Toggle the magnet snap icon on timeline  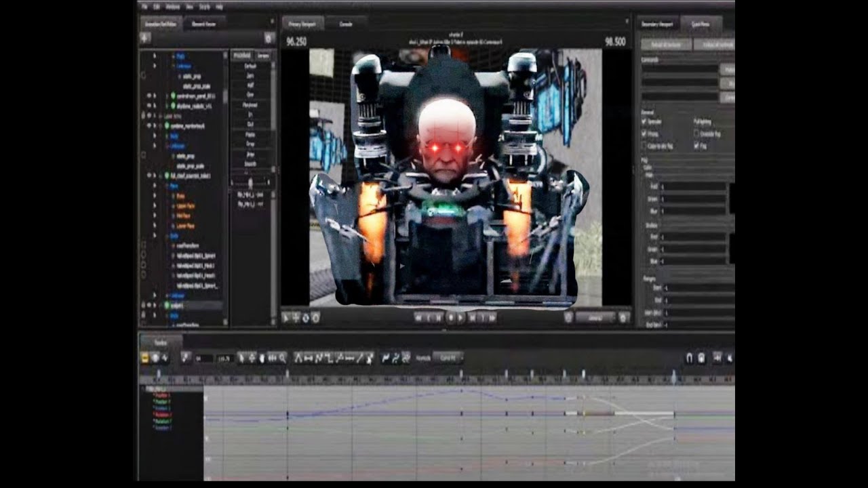coord(689,358)
